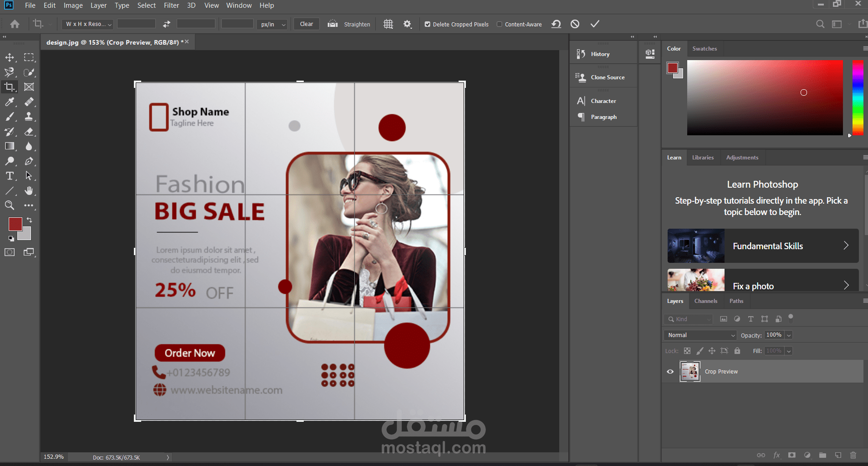This screenshot has width=868, height=466.
Task: Click the Clear button
Action: 306,24
